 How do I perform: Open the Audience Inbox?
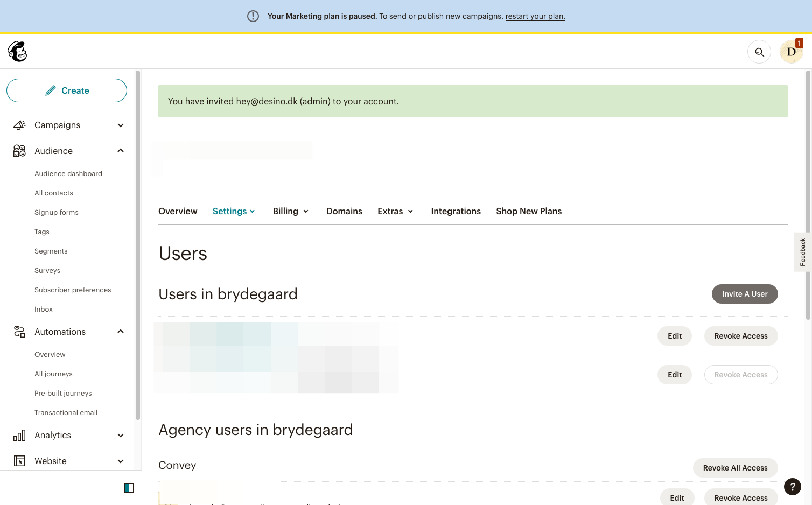pyautogui.click(x=44, y=309)
